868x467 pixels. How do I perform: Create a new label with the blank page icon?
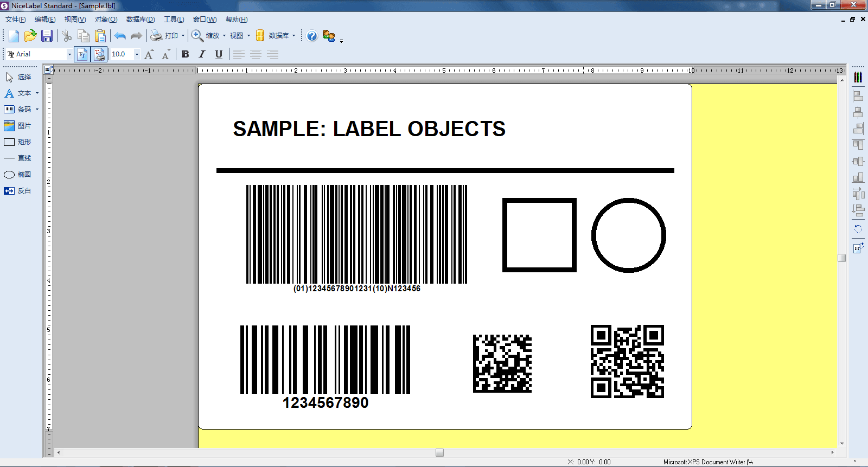coord(14,36)
